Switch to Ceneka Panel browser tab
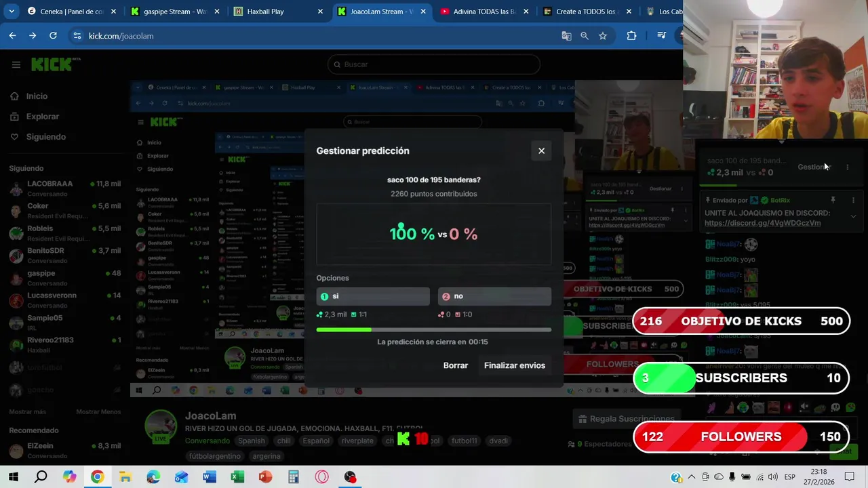 [72, 12]
